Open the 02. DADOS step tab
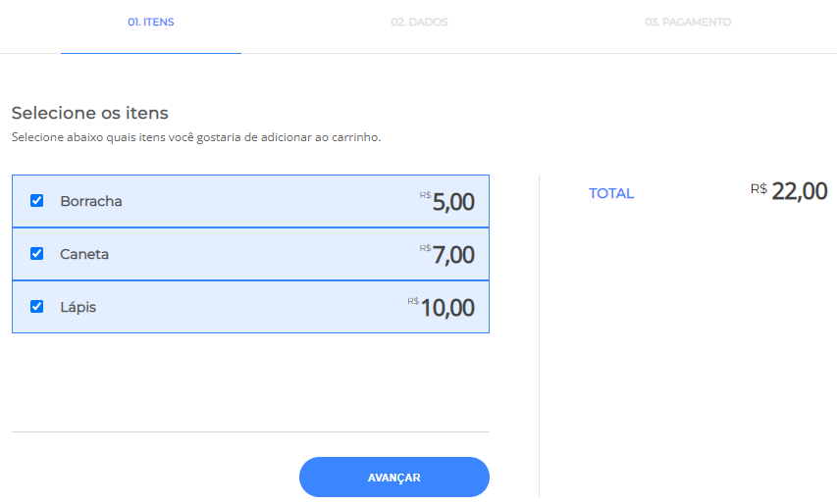 pos(419,22)
